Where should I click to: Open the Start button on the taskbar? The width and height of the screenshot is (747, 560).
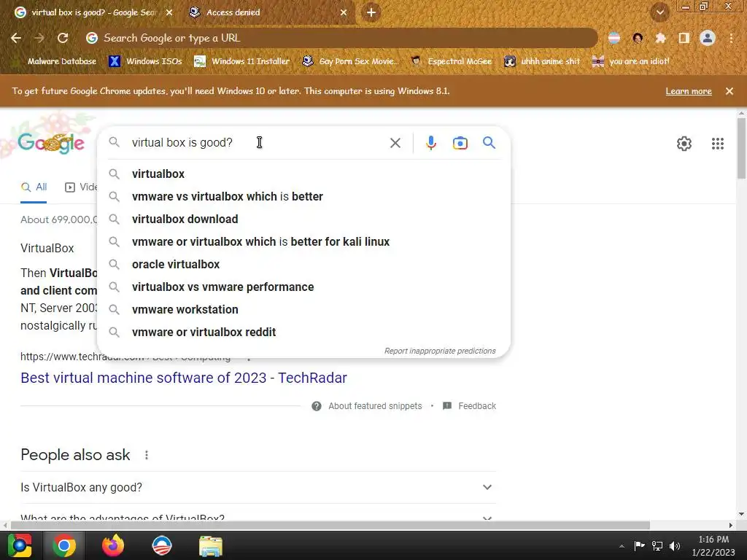click(20, 545)
